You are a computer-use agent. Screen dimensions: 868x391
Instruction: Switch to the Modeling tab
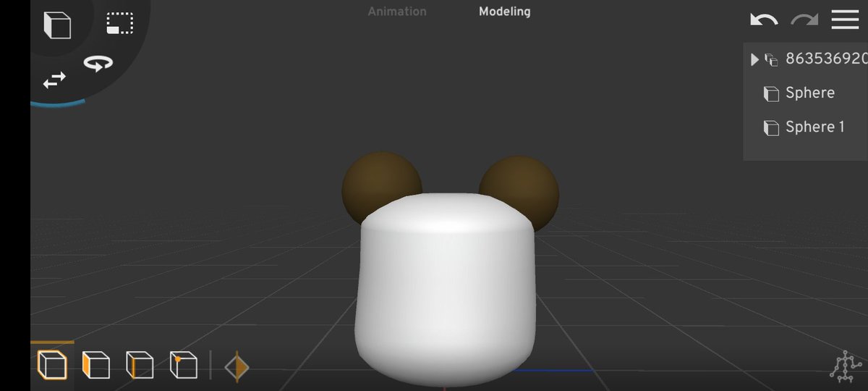[504, 12]
